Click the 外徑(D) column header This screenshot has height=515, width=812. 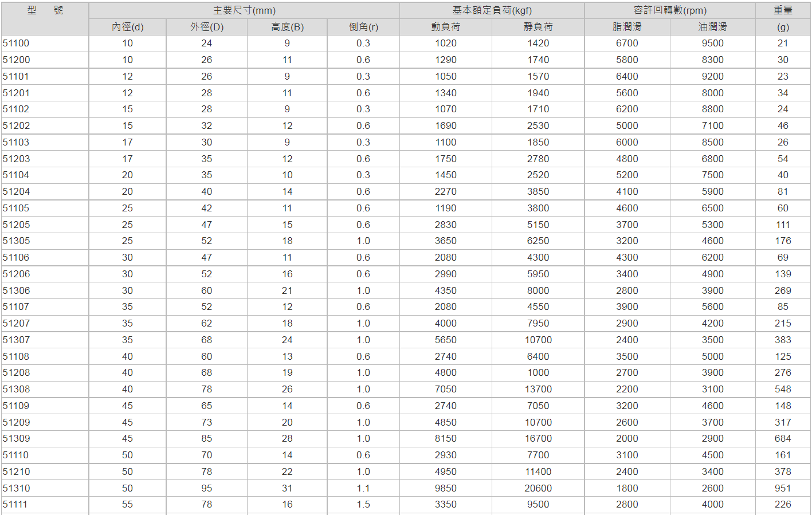tap(206, 27)
